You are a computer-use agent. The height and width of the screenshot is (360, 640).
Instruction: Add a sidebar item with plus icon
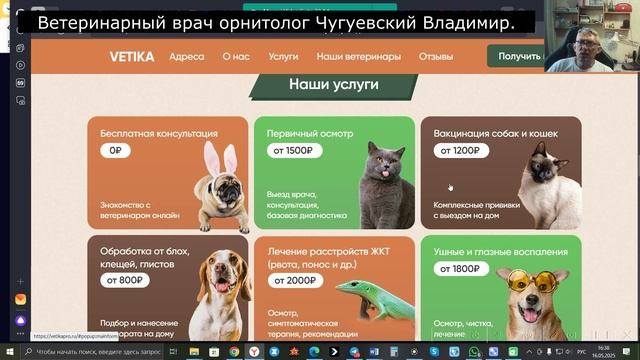coord(20,281)
